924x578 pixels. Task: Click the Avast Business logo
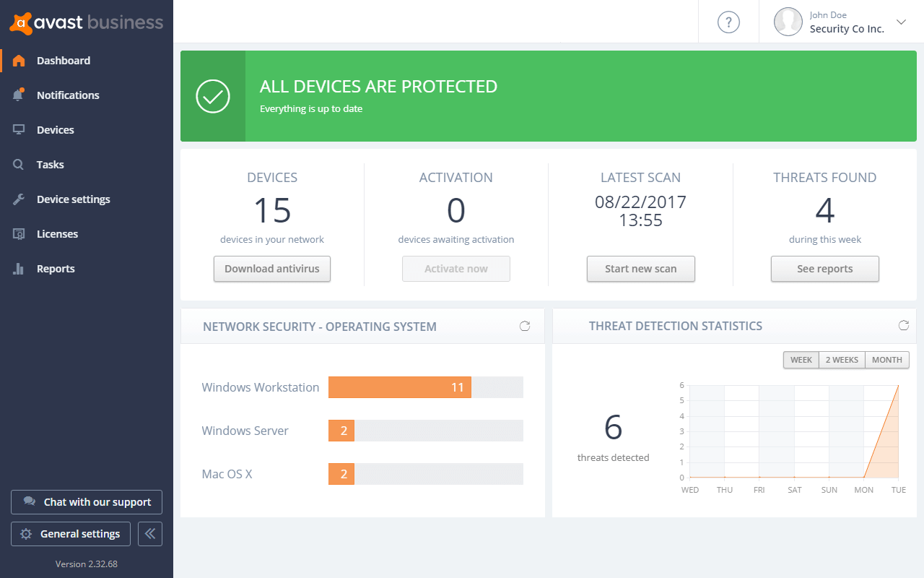(x=86, y=22)
